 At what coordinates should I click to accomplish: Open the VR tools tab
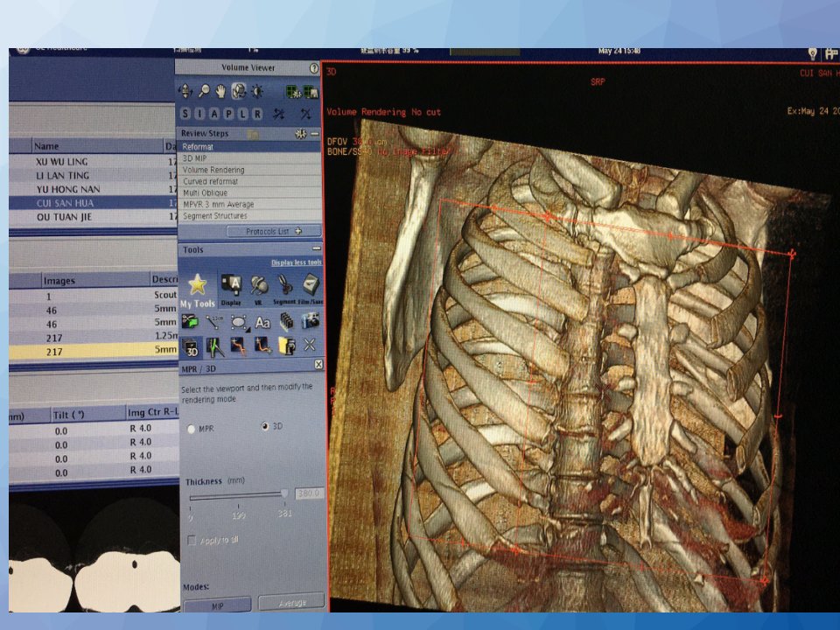[259, 290]
